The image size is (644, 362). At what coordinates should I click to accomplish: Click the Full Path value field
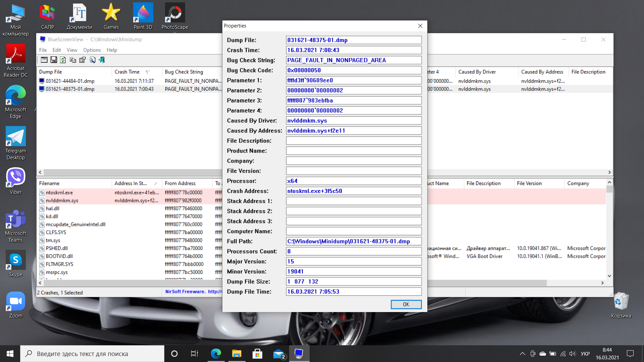(354, 241)
